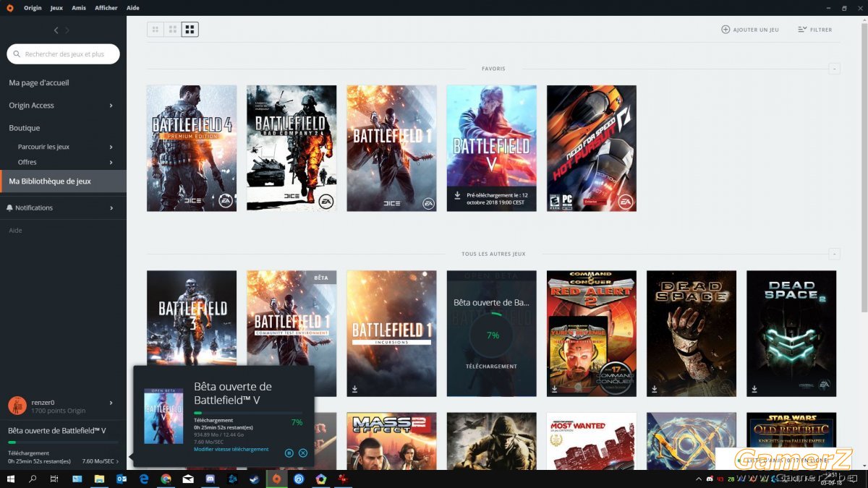
Task: Open the Mass Effect 2 tile
Action: pyautogui.click(x=391, y=441)
